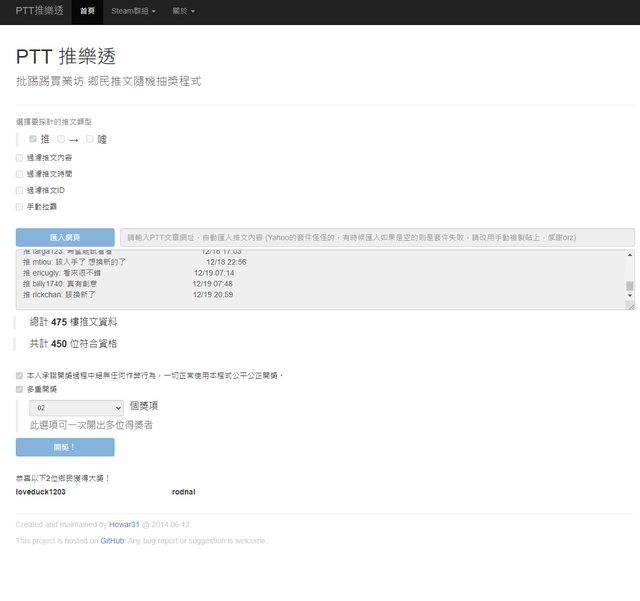Open the GitHub project link
640x601 pixels.
point(112,540)
